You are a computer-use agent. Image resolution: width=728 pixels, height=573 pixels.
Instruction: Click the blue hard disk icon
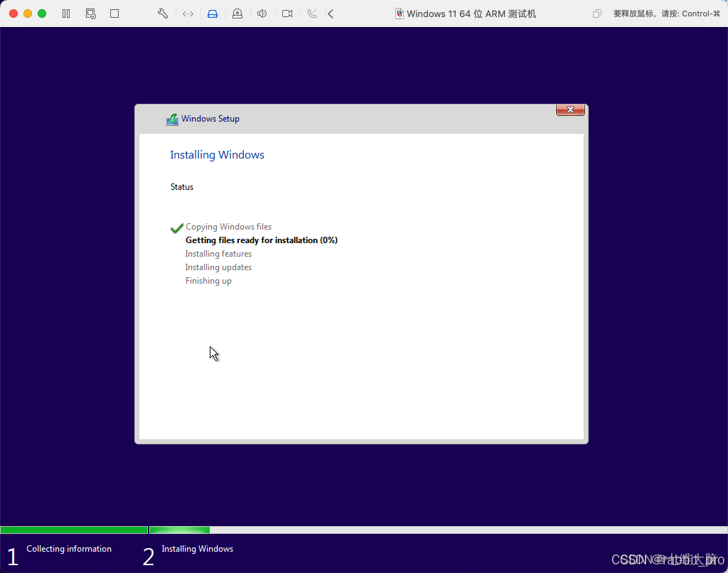213,14
